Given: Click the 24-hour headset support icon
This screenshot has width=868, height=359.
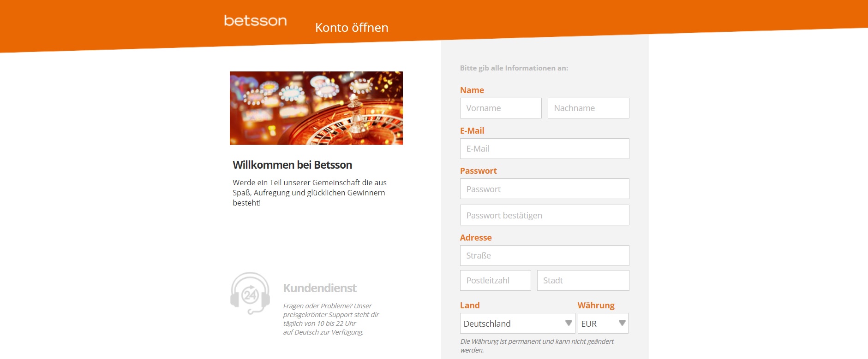Looking at the screenshot, I should click(x=250, y=293).
